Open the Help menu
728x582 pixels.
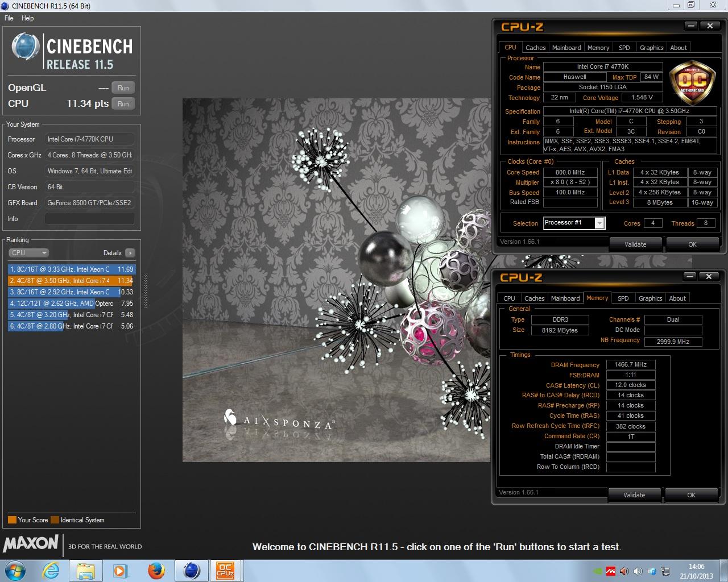[x=27, y=18]
